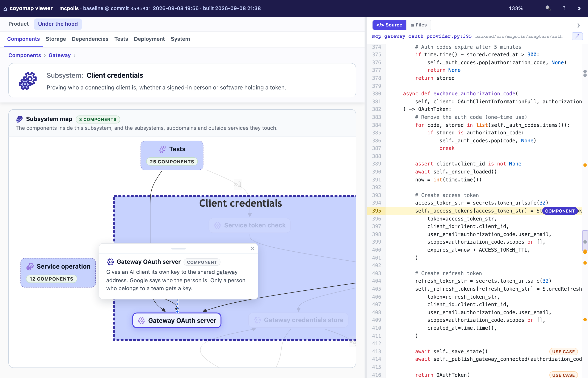Viewport: 588px width, 378px height.
Task: Click the 12 COMPONENTS badge
Action: (51, 279)
